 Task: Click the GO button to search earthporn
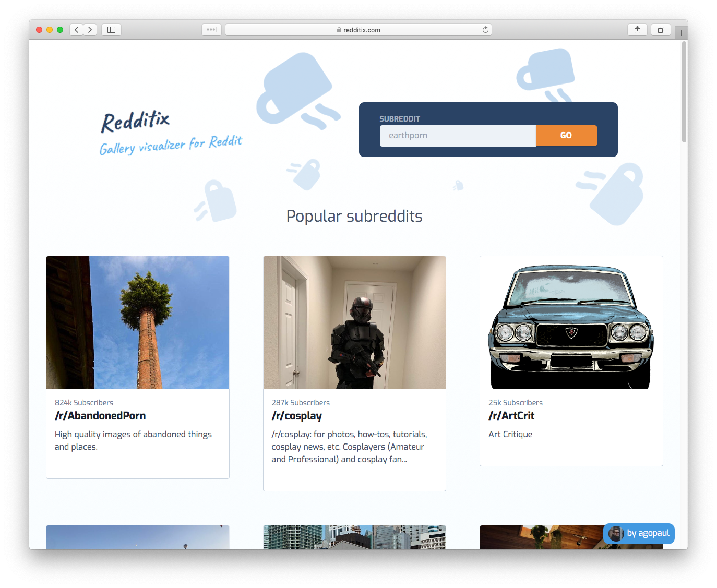click(x=566, y=135)
